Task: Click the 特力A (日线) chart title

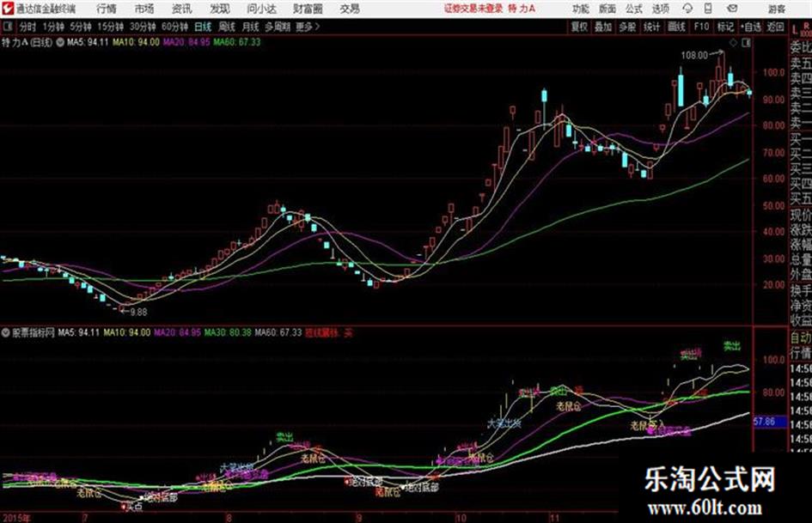Action: click(27, 42)
